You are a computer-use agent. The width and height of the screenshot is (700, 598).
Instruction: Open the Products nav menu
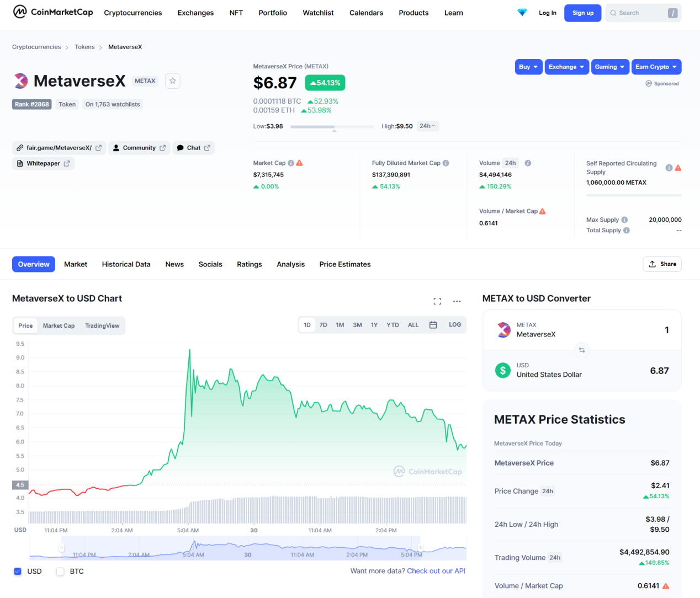point(413,13)
